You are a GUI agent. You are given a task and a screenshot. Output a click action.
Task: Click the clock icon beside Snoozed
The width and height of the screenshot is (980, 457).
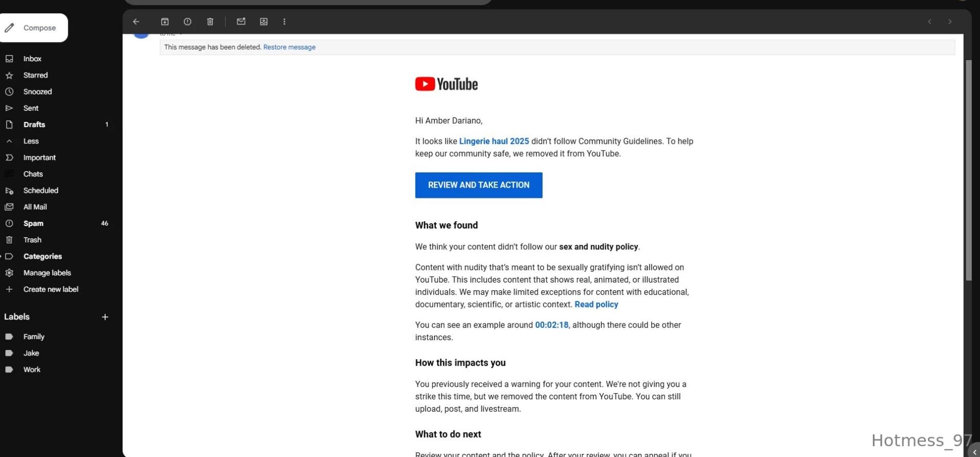click(x=9, y=92)
